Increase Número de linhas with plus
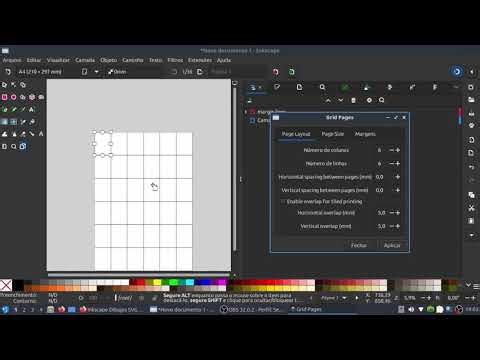 pyautogui.click(x=398, y=163)
